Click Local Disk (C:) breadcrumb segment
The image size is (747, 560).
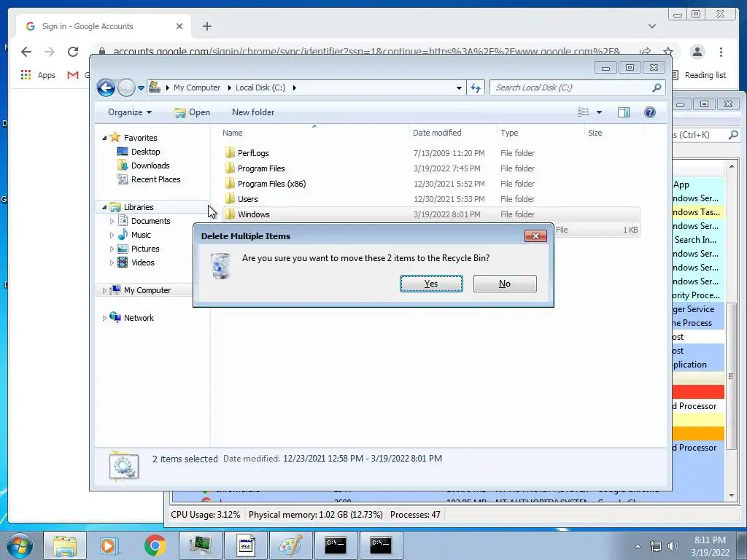pyautogui.click(x=260, y=87)
